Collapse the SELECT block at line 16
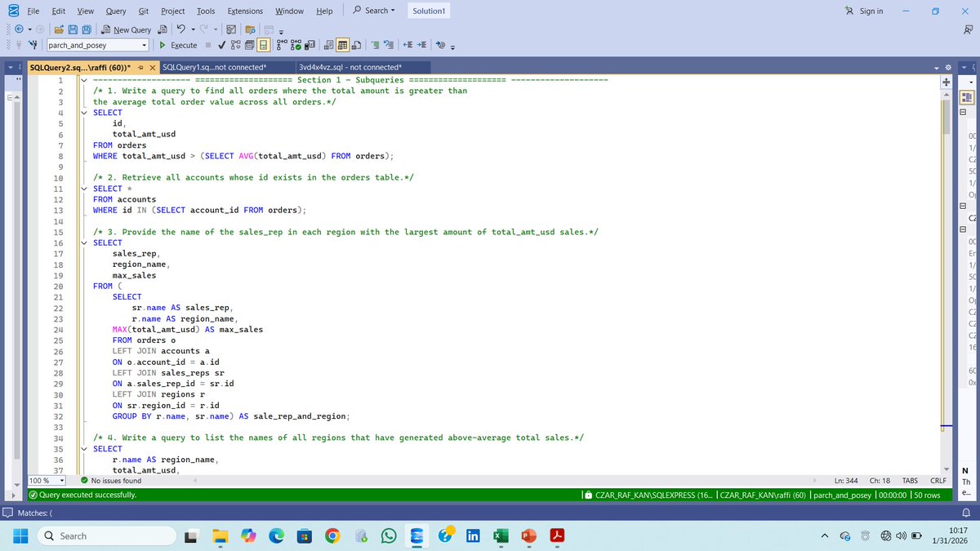Image resolution: width=980 pixels, height=551 pixels. pyautogui.click(x=84, y=242)
